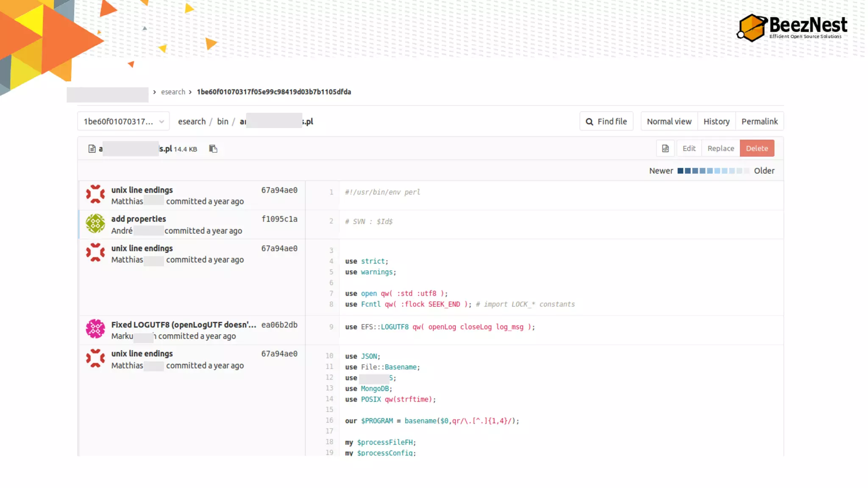Open commit hash f1095c1a link

[279, 219]
